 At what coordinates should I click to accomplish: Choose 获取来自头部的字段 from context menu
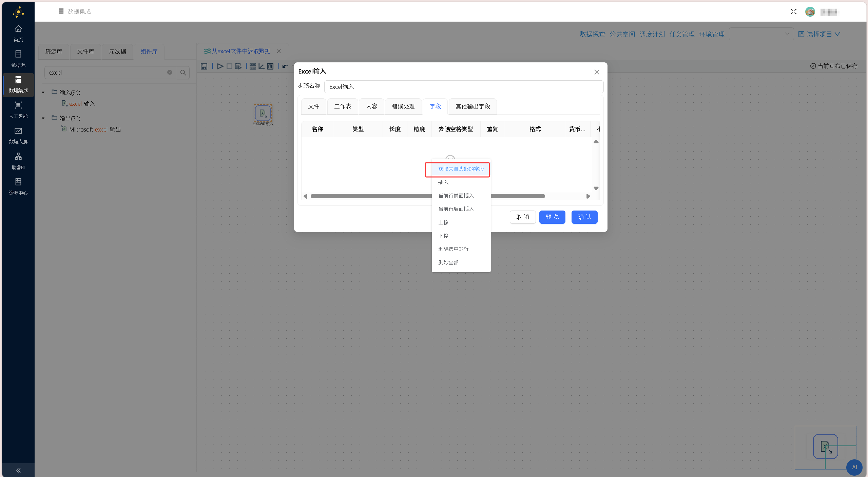tap(461, 169)
